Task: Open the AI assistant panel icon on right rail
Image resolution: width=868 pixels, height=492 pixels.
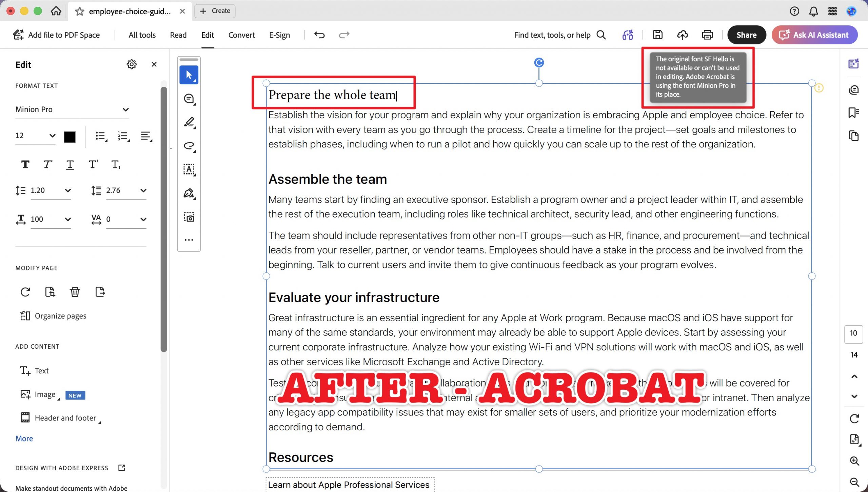Action: pos(854,64)
